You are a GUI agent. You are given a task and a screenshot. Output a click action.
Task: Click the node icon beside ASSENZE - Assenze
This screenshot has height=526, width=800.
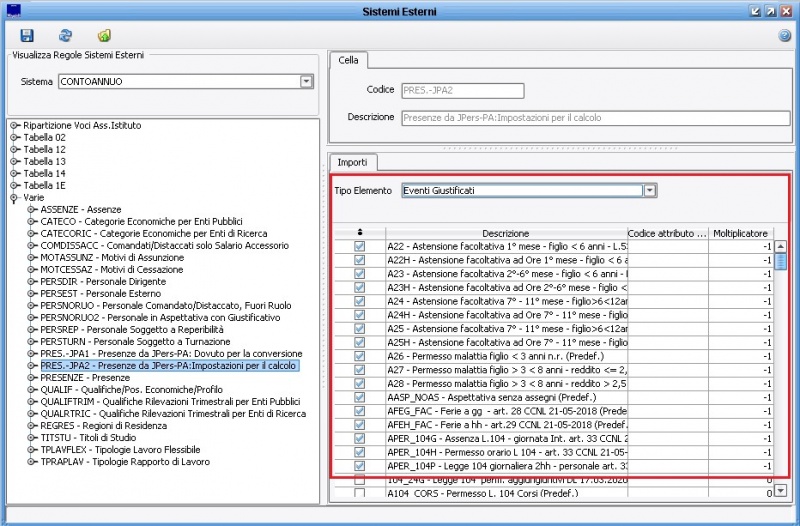click(x=32, y=209)
